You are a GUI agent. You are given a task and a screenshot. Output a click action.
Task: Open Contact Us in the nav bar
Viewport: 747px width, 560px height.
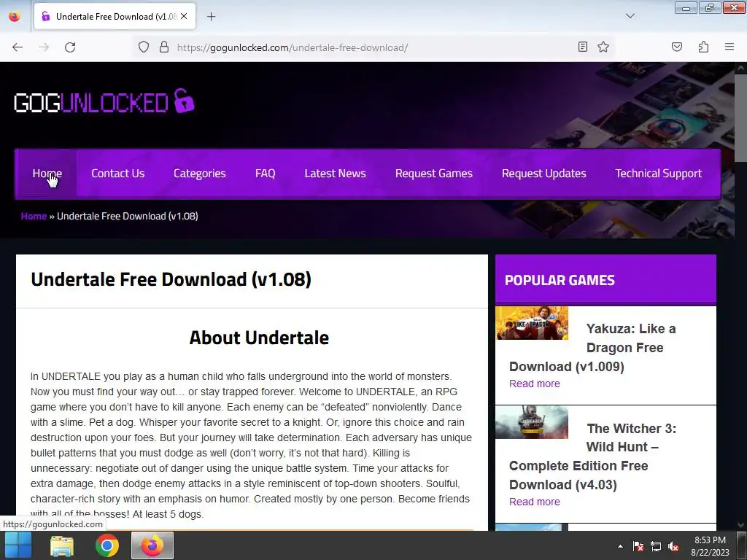click(117, 174)
